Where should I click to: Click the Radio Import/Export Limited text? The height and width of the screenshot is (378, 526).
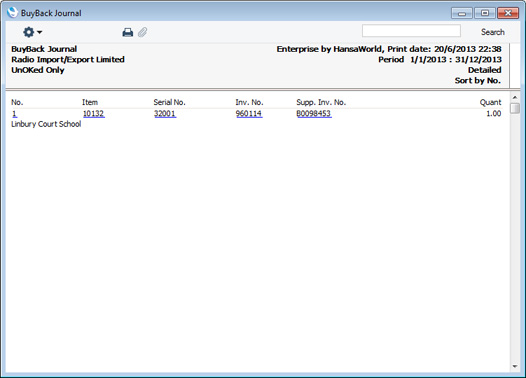pos(68,60)
